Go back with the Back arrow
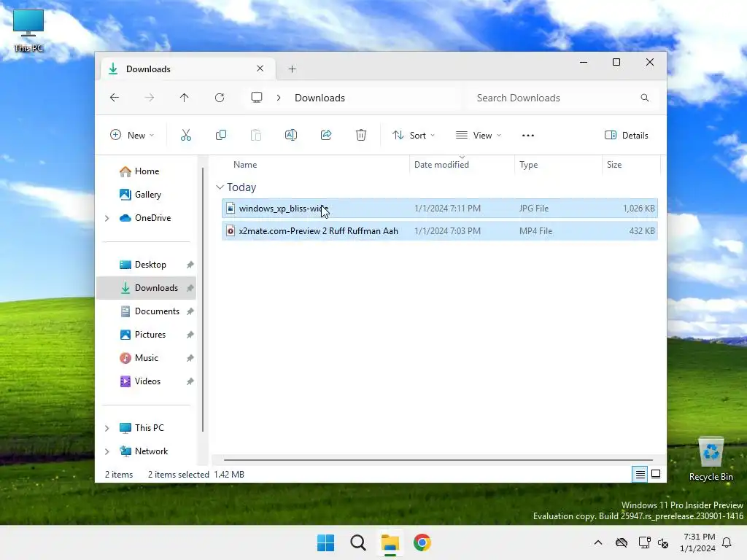Image resolution: width=747 pixels, height=560 pixels. 115,98
